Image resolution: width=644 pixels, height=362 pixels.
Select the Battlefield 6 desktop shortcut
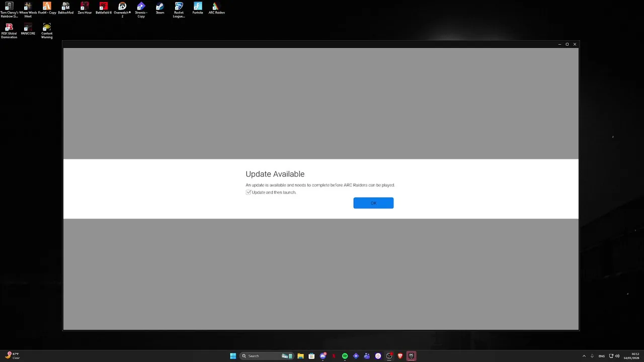pyautogui.click(x=103, y=9)
